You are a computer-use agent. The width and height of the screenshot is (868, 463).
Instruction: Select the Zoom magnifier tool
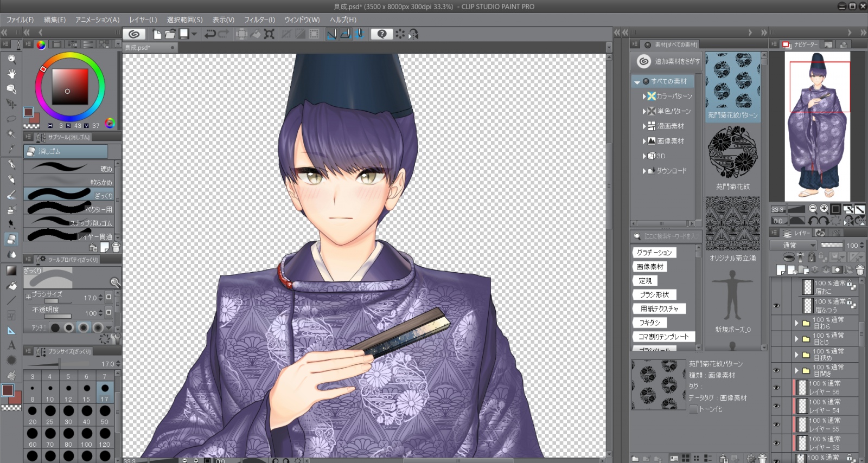click(11, 59)
